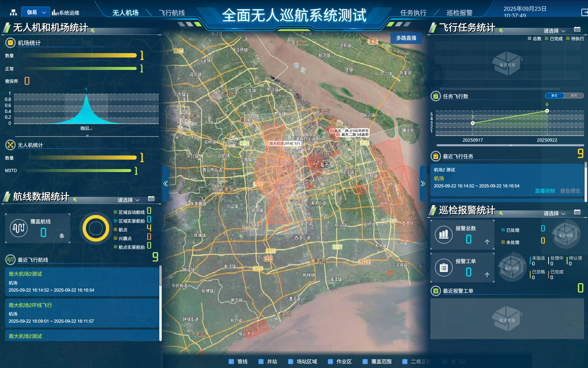This screenshot has height=368, width=588.
Task: Switch to the 飞行航线 tab
Action: tap(172, 13)
